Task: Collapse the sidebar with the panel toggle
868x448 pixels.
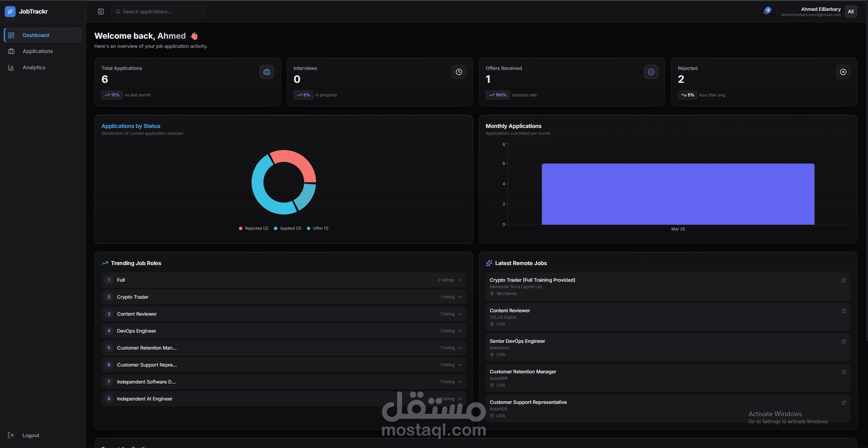Action: [x=100, y=11]
